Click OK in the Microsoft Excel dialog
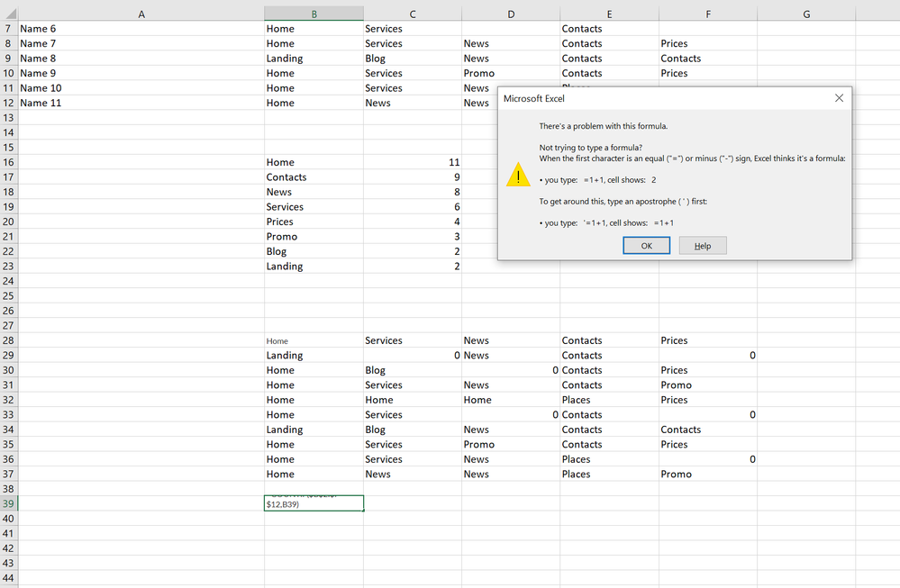 coord(646,246)
